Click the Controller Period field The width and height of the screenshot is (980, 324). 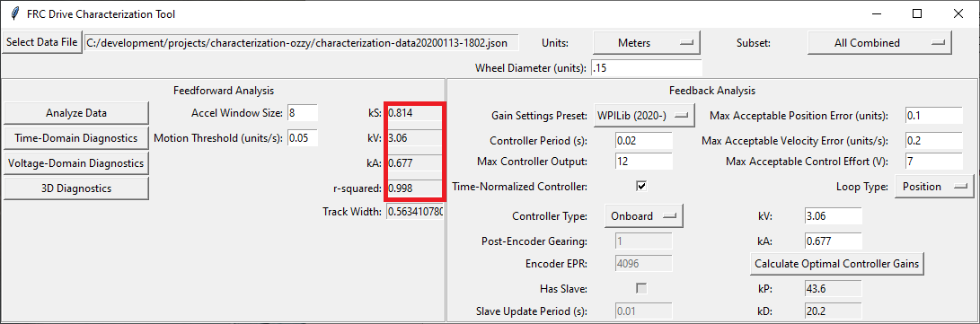click(644, 141)
